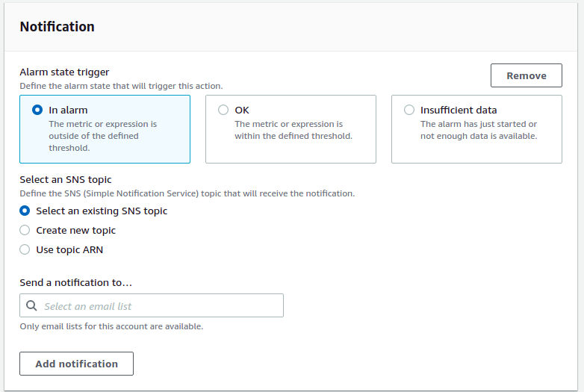Viewport: 584px width, 392px height.
Task: Click 'Define the SNS (Simple Notification Service)' text
Action: (x=187, y=193)
